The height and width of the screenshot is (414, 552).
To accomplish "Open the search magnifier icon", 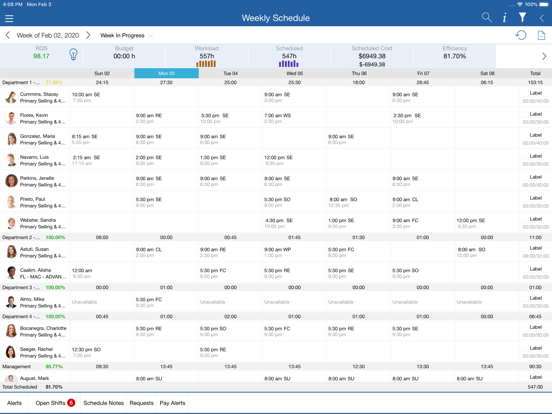I will coord(487,17).
